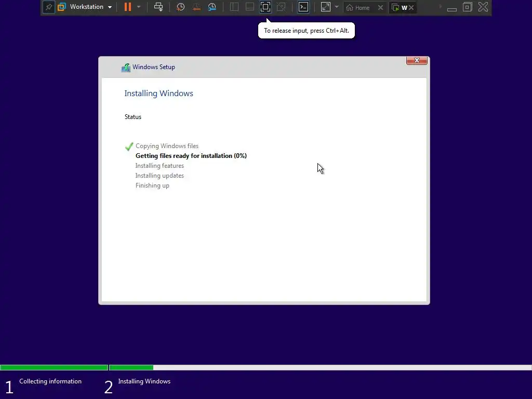
Task: Click the 'Finishing up' step
Action: coord(152,185)
